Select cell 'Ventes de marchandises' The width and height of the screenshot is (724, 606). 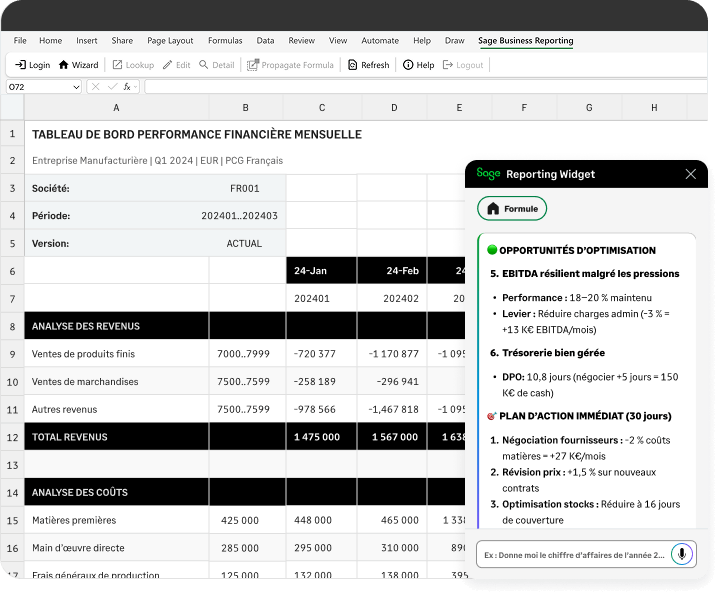tap(116, 382)
